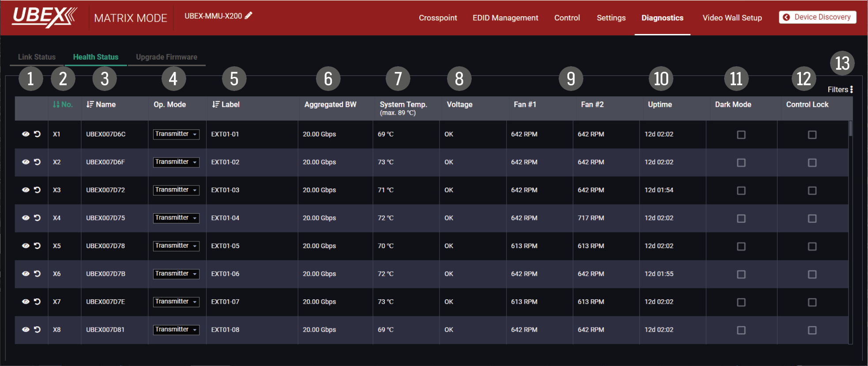This screenshot has width=868, height=366.
Task: Enable Dark Mode for X8
Action: click(741, 330)
